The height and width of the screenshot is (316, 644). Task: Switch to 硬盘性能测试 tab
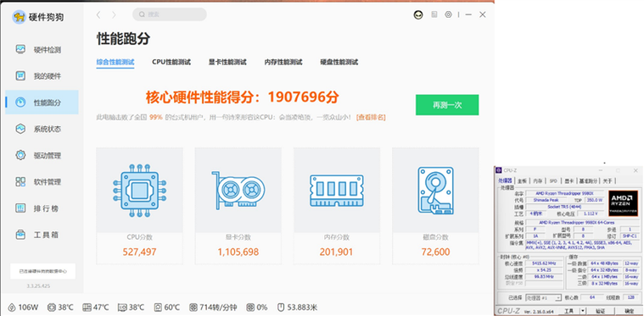tap(339, 63)
